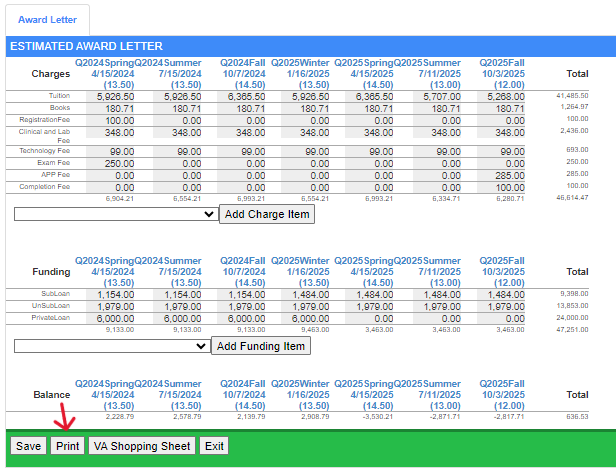Open the VA Shopping Sheet
The image size is (616, 472).
pyautogui.click(x=141, y=446)
